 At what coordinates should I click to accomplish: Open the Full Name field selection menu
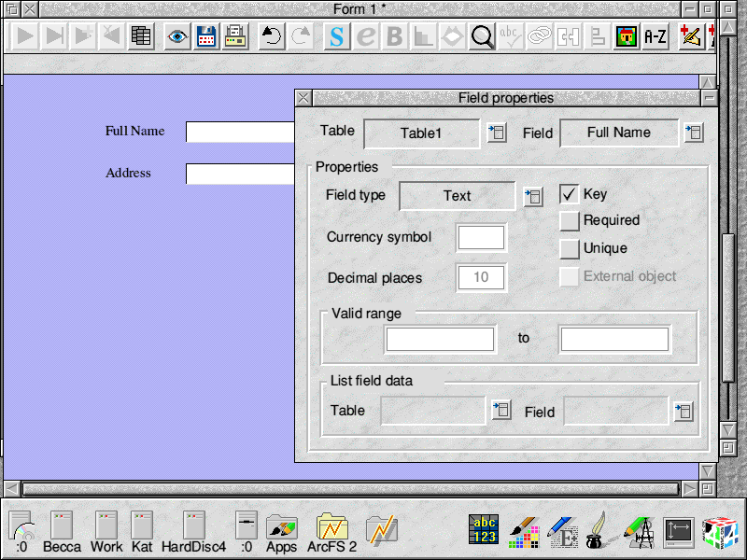point(693,133)
